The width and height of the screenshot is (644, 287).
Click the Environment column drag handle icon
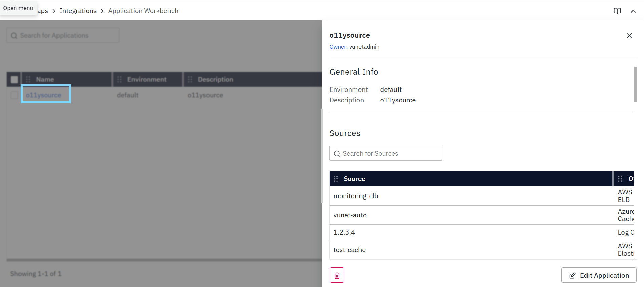pyautogui.click(x=119, y=79)
